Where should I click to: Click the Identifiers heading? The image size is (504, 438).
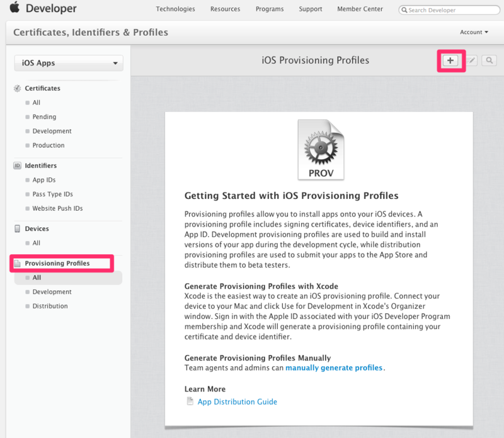tap(41, 166)
